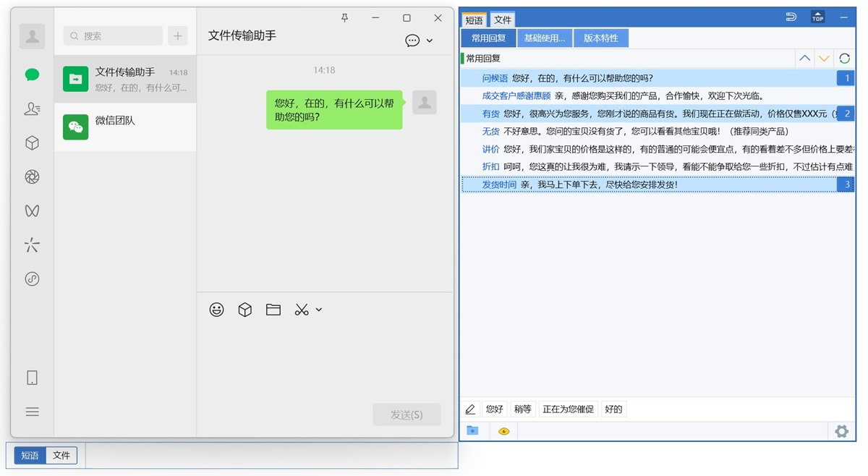Viewport: 868px width, 476px height.
Task: Click the blue up chevron to go to previous phrase
Action: [804, 58]
